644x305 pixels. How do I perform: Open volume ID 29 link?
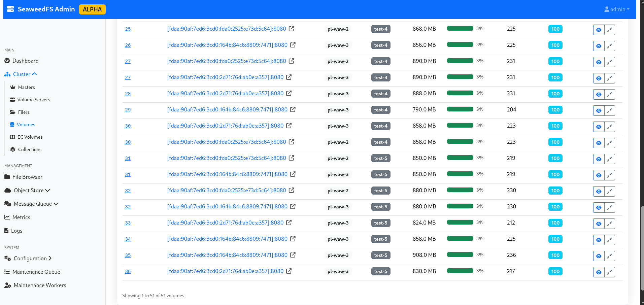pos(128,110)
